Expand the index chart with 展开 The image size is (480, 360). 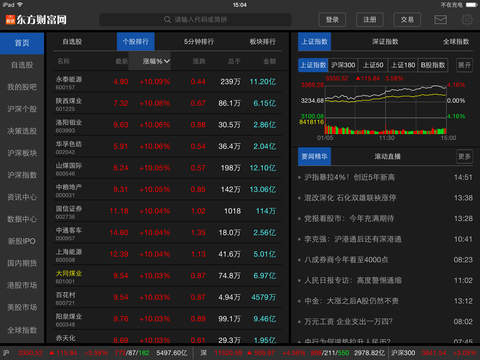(464, 65)
